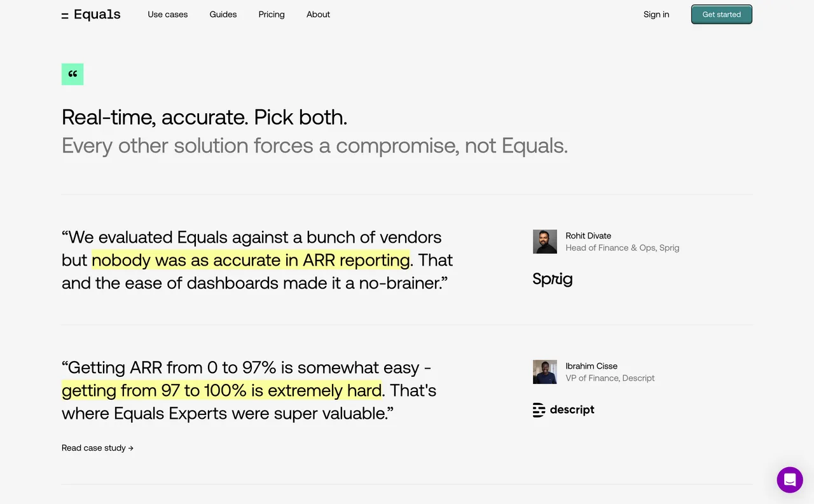Screen dimensions: 814x504
Task: Navigate to the About page
Action: [x=318, y=15]
